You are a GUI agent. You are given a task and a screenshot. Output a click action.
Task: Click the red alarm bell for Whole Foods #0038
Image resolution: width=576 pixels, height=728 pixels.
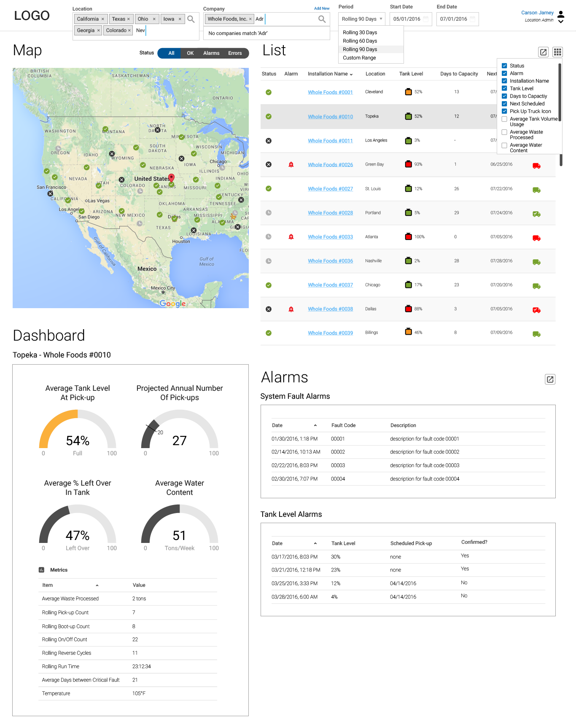[x=291, y=309]
